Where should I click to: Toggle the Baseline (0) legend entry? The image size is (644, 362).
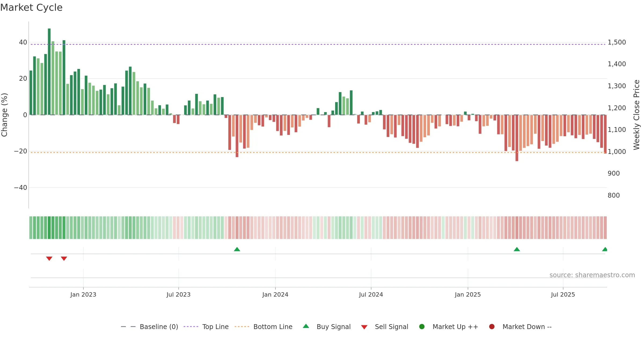(149, 327)
